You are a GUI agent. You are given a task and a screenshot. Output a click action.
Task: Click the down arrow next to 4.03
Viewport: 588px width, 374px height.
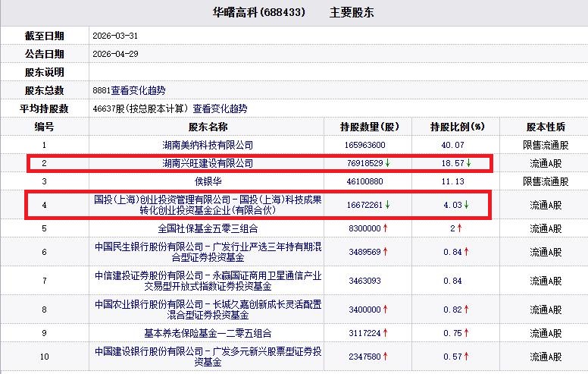point(465,204)
